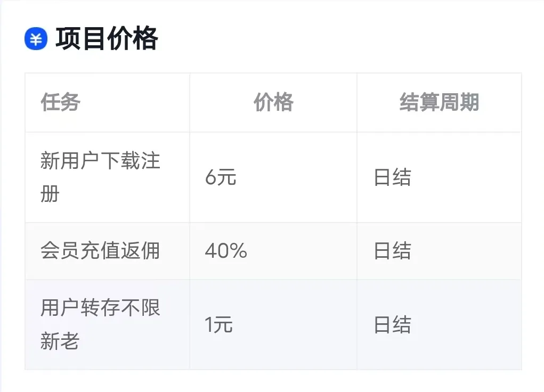Select the 结算周期 column header
Screen dimensions: 544x392
(439, 102)
